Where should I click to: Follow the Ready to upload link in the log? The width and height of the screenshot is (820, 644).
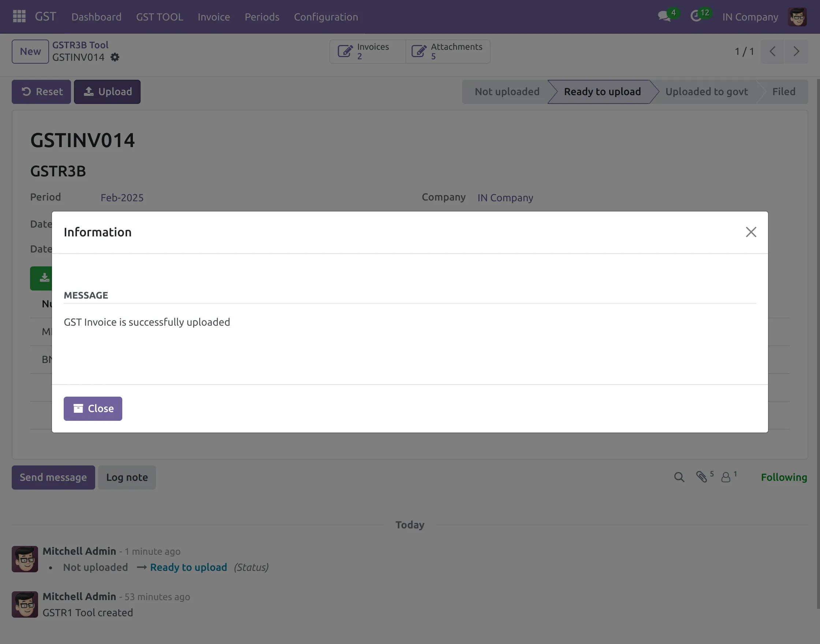click(x=188, y=567)
